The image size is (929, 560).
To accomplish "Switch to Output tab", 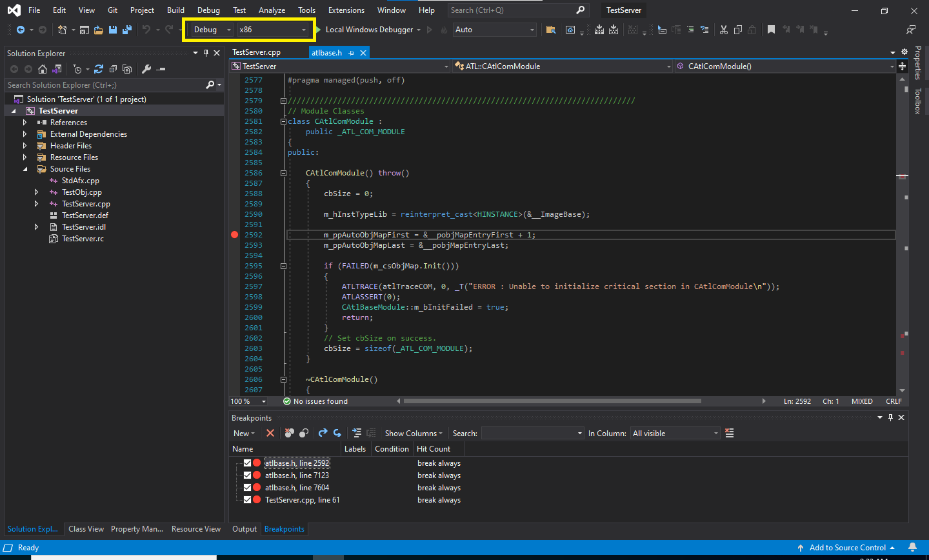I will (x=245, y=529).
